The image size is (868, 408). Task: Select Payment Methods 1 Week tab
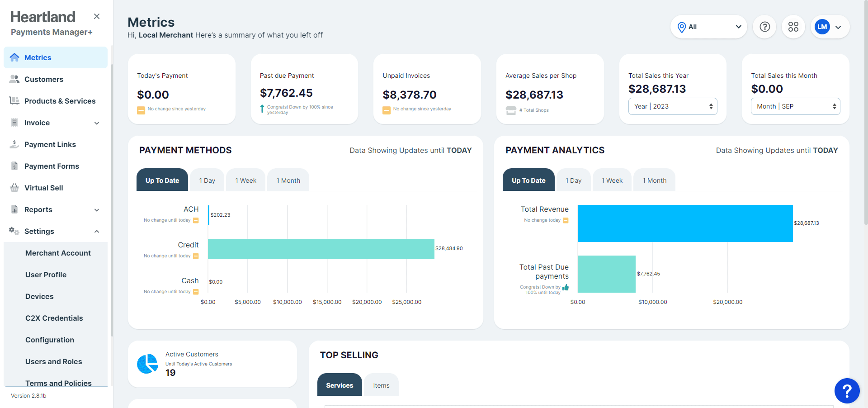245,180
